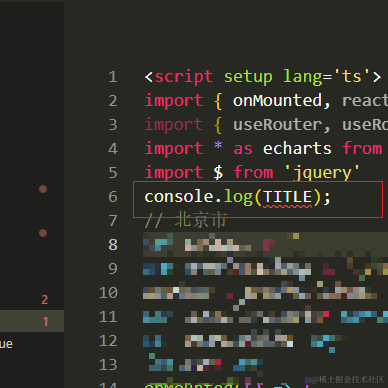Click the problem count badge showing 2
The image size is (388, 388).
coord(45,300)
